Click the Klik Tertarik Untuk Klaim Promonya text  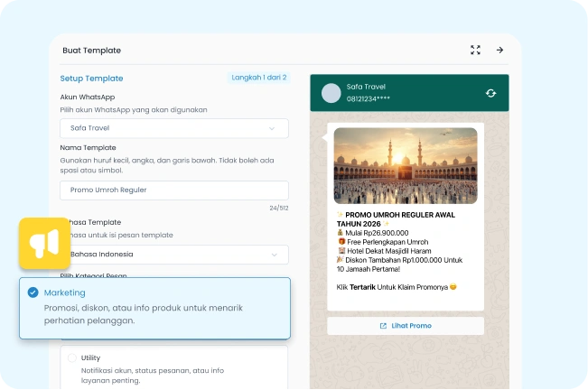(x=397, y=287)
